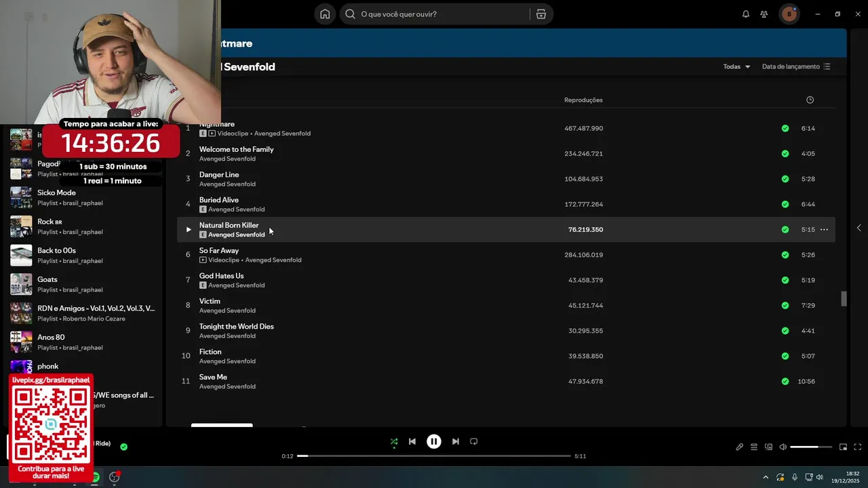Mute via the speaker icon
This screenshot has width=868, height=488.
(783, 447)
